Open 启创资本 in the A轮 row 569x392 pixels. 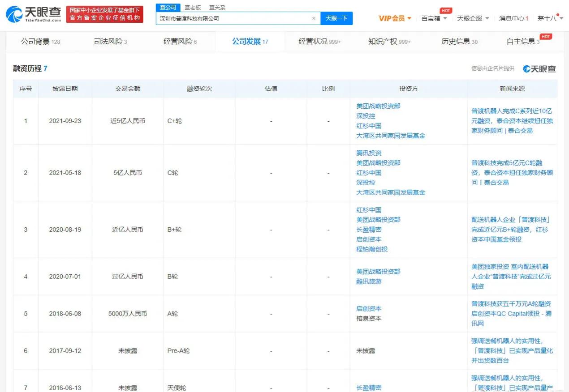(x=369, y=309)
